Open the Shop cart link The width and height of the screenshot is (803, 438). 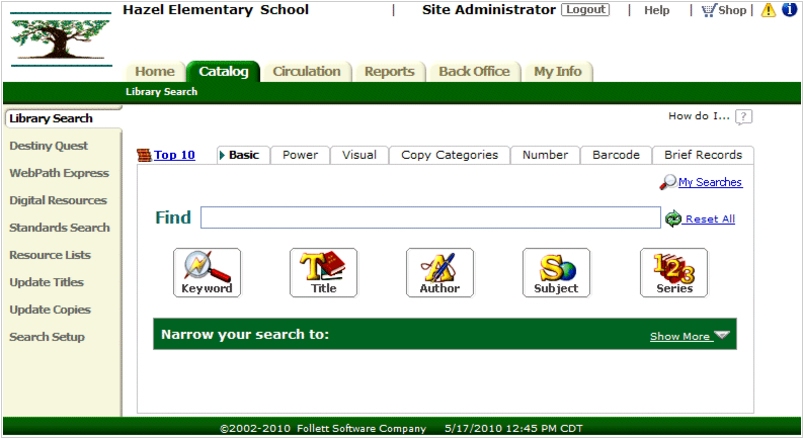724,10
